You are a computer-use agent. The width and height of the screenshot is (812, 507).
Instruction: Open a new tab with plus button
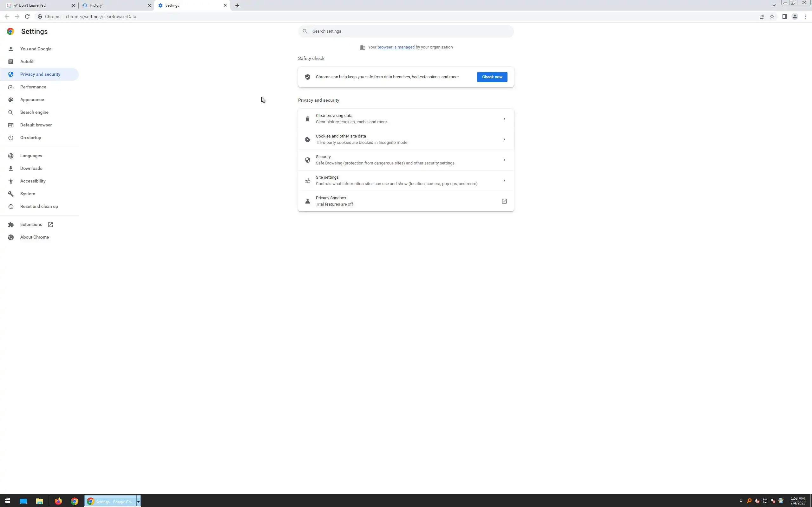click(237, 5)
